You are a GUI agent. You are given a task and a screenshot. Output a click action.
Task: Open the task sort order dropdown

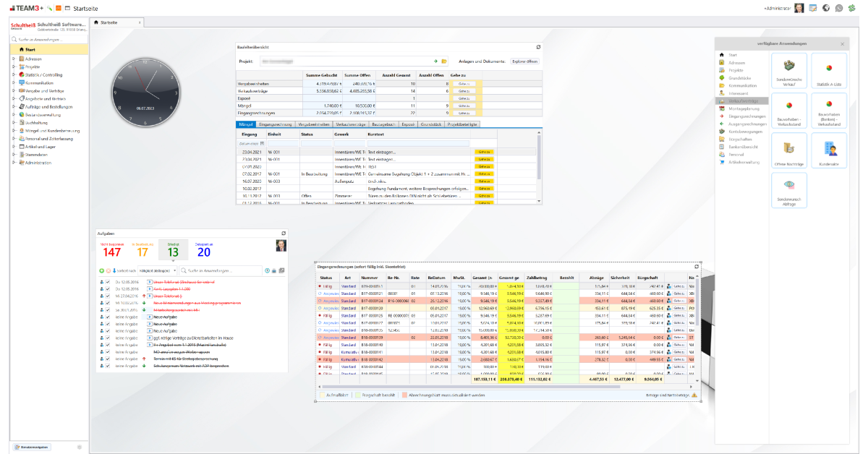pyautogui.click(x=155, y=270)
